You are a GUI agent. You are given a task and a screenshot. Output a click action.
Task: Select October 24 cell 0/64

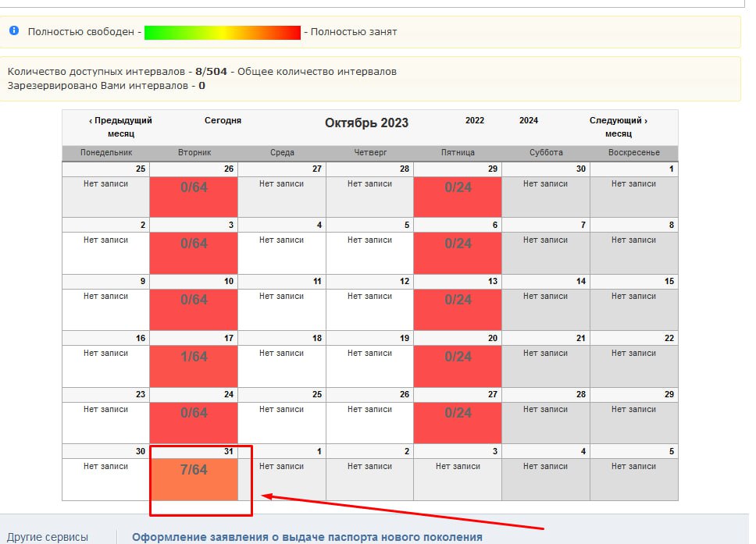click(194, 422)
